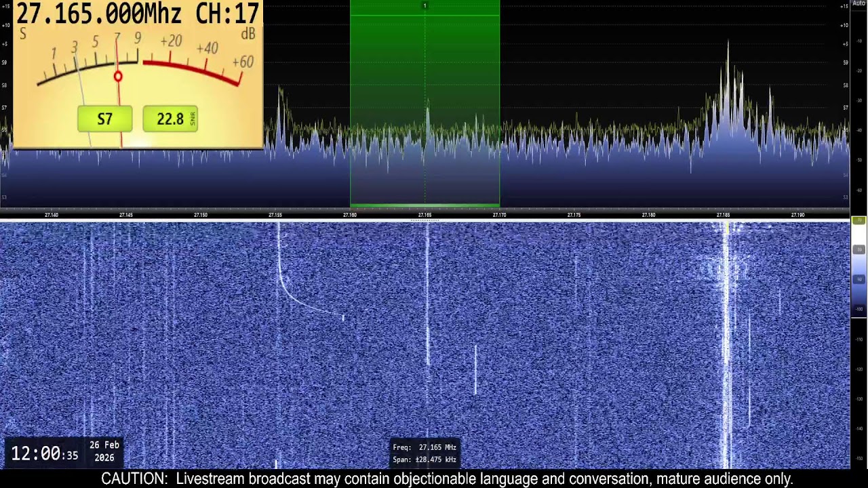Image resolution: width=868 pixels, height=488 pixels.
Task: Click the 27.165.000Mhz frequency readout
Action: click(x=99, y=14)
